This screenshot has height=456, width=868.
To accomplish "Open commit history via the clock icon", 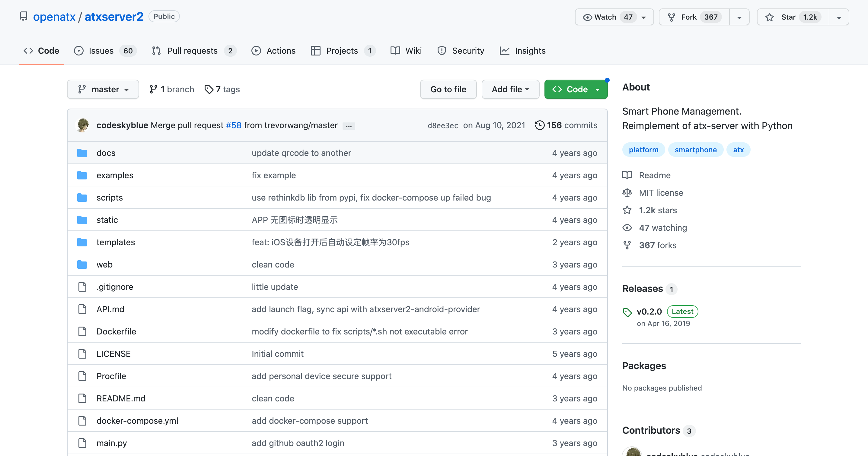I will (x=540, y=125).
